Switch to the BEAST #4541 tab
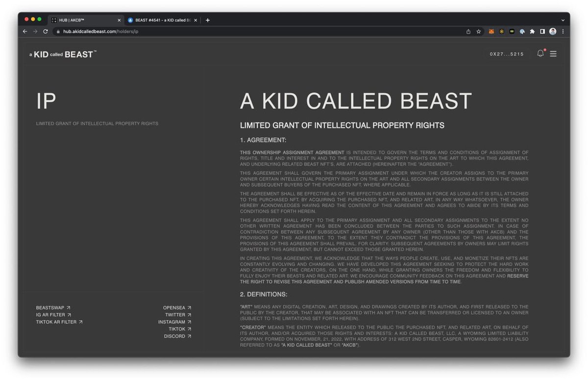 (162, 20)
